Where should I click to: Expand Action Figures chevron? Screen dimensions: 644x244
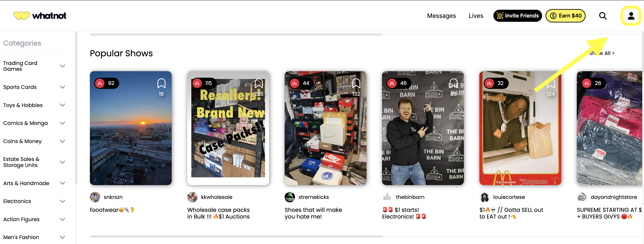(62, 219)
